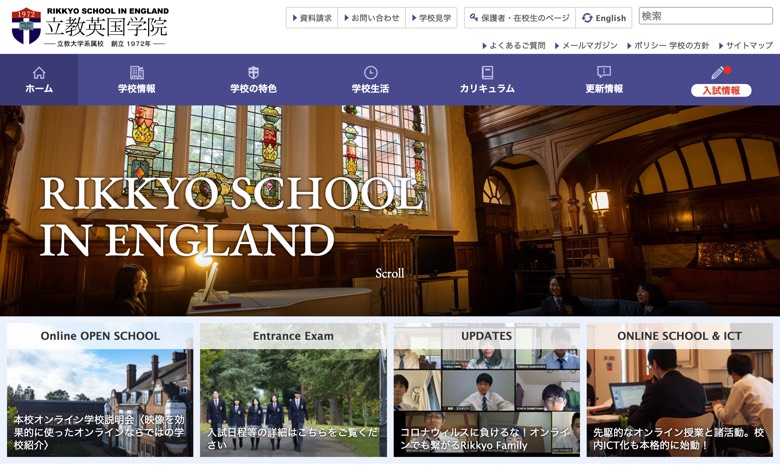Open the Online OPEN SCHOOL card
Screen dimensions: 780x470
(100, 390)
